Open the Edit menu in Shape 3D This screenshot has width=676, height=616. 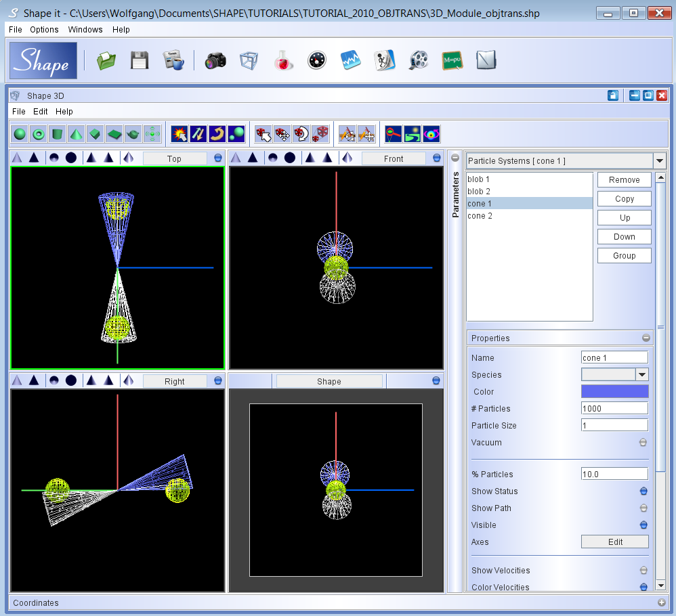pyautogui.click(x=41, y=112)
